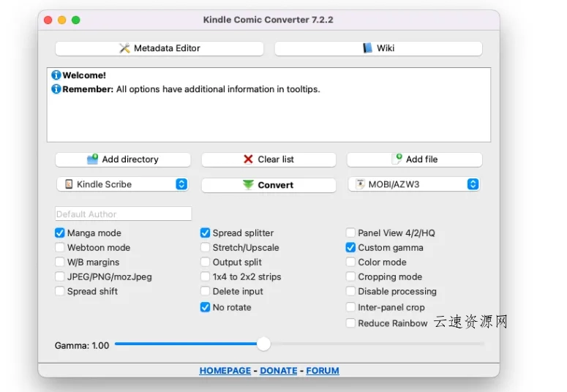Click the Kindle Scribe device icon
The height and width of the screenshot is (392, 567).
coord(69,184)
